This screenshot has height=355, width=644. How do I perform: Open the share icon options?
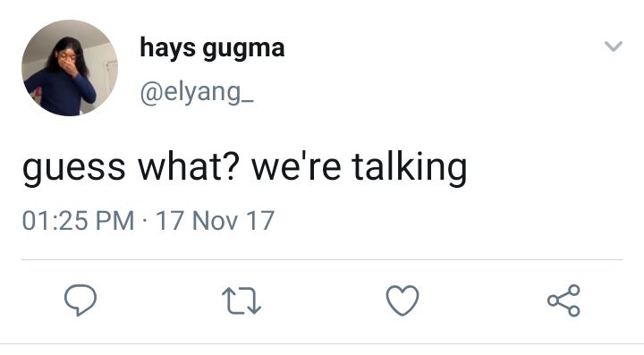coord(563,300)
